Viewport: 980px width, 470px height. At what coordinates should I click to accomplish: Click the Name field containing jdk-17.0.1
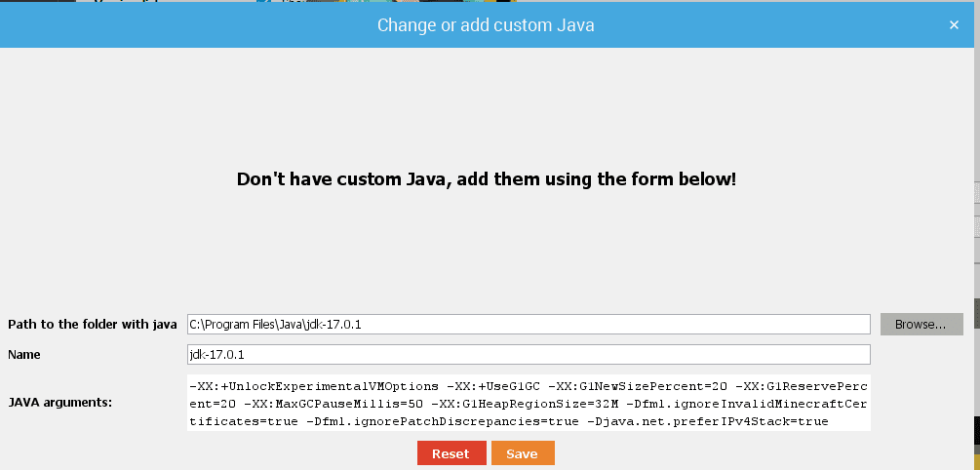coord(529,353)
